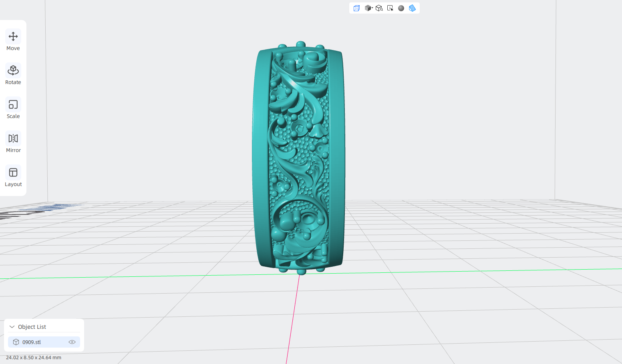Activate the Rotate tool
The width and height of the screenshot is (622, 364).
click(13, 75)
